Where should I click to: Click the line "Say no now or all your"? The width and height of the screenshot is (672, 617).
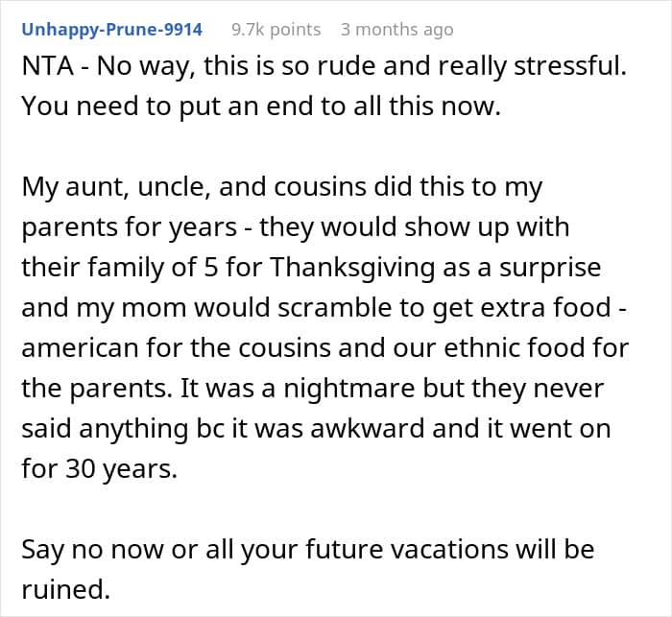pyautogui.click(x=308, y=550)
